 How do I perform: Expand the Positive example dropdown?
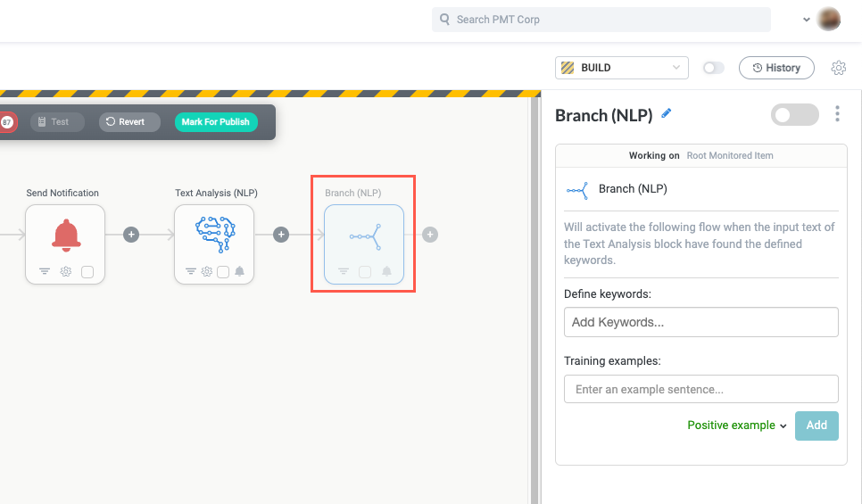[736, 426]
